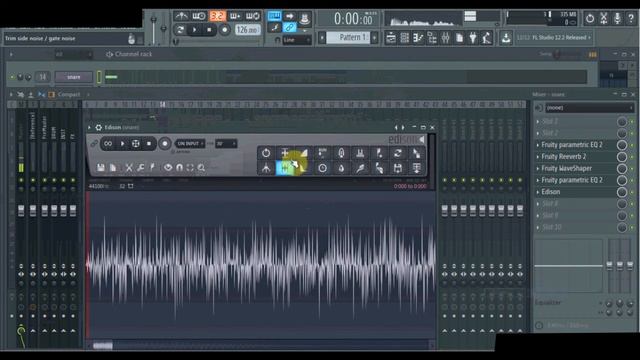Open Edison's floppy-disk file menu
The width and height of the screenshot is (640, 360).
(101, 167)
